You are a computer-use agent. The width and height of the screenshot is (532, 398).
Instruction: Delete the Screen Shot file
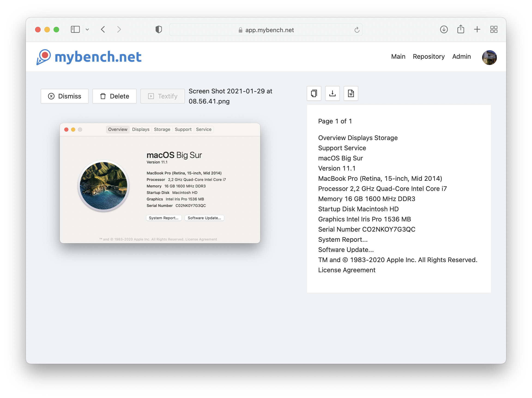tap(115, 96)
